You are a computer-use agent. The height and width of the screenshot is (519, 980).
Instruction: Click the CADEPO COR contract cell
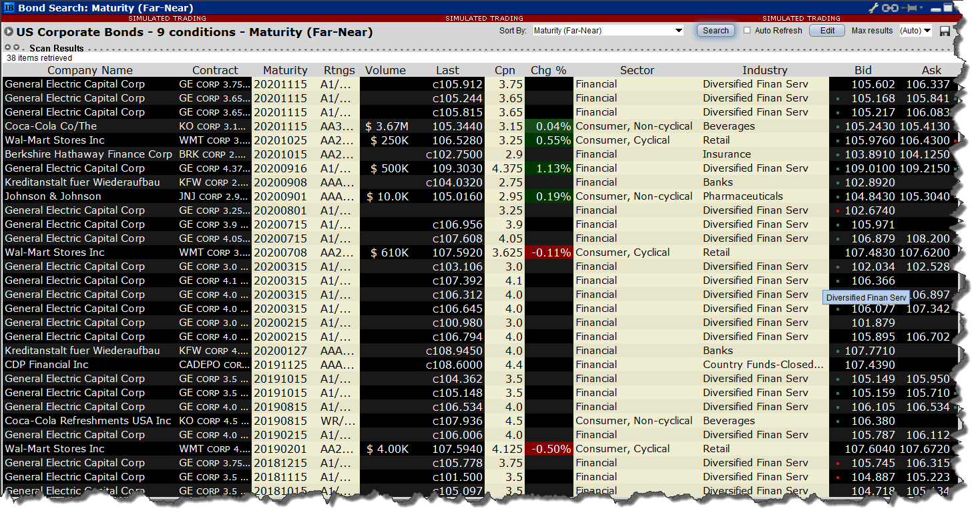tap(215, 365)
